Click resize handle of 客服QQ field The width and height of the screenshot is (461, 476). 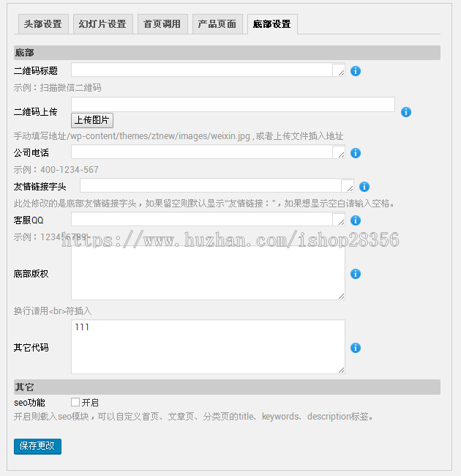[342, 222]
